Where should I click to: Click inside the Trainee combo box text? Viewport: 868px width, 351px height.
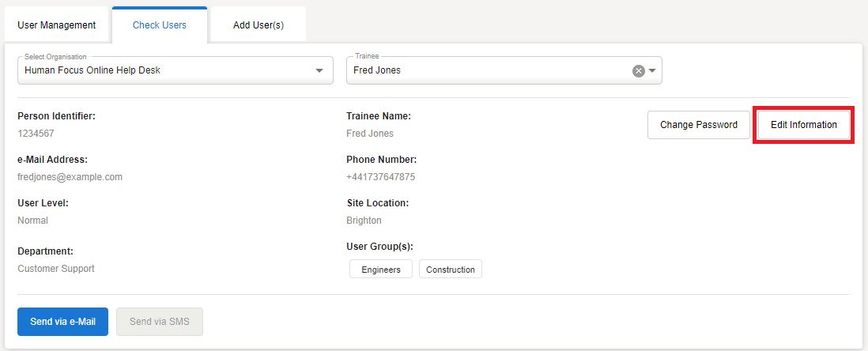click(x=474, y=70)
